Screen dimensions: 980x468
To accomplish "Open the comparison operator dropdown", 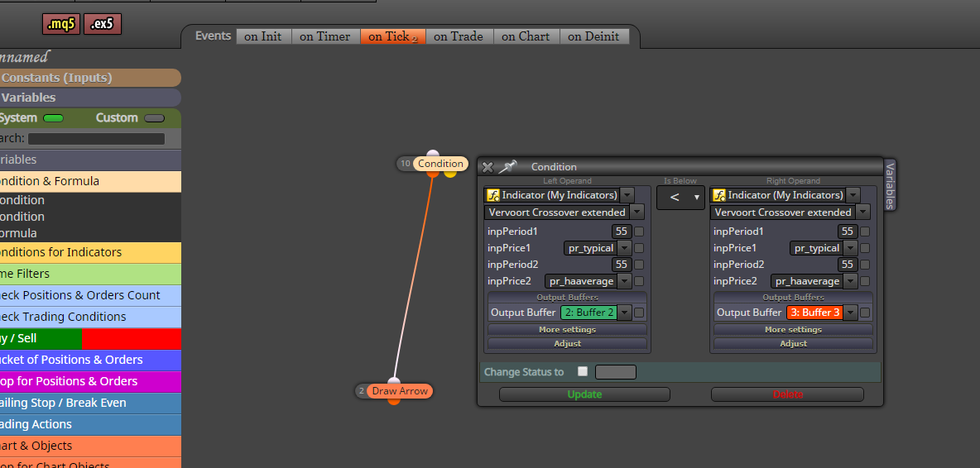I will [x=680, y=197].
